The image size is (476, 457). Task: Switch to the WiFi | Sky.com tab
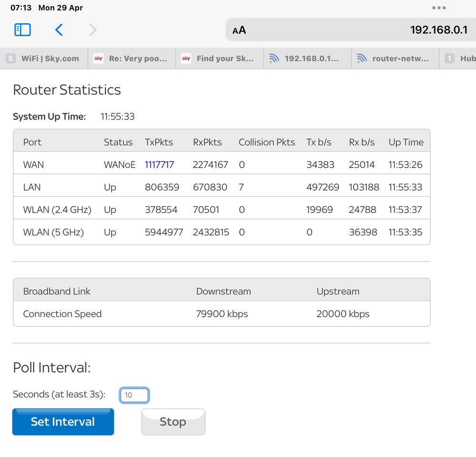44,59
